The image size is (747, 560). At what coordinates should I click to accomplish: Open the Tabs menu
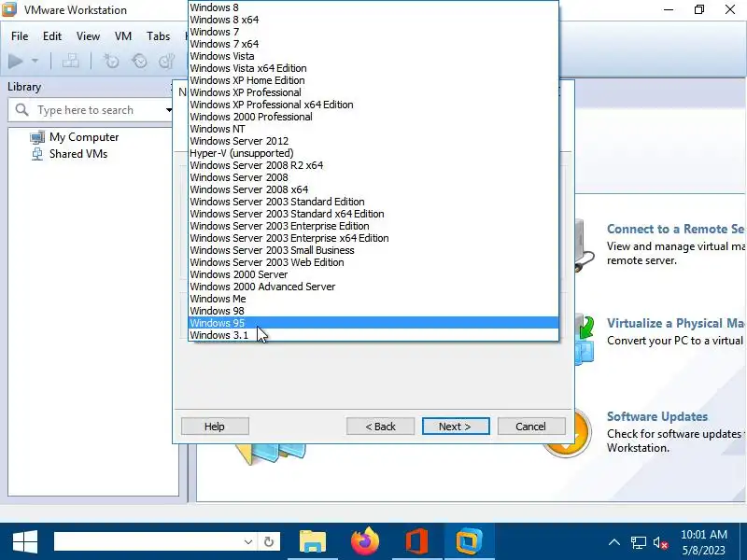coord(158,36)
